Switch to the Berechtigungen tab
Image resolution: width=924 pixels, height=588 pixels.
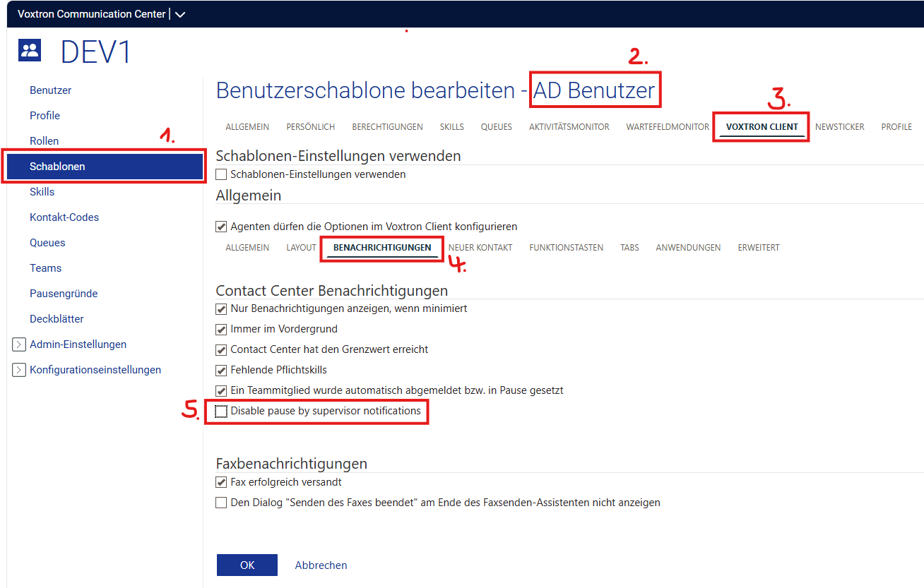coord(387,127)
